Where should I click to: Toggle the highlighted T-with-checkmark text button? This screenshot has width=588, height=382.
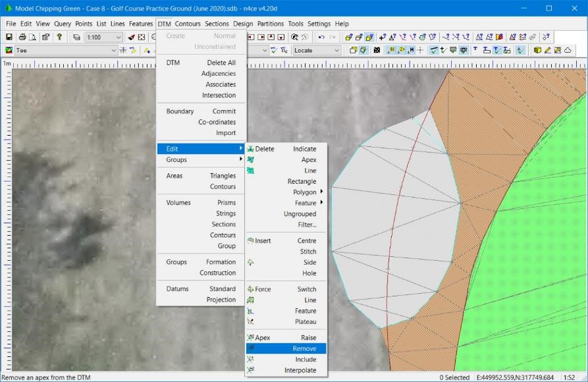coord(496,50)
